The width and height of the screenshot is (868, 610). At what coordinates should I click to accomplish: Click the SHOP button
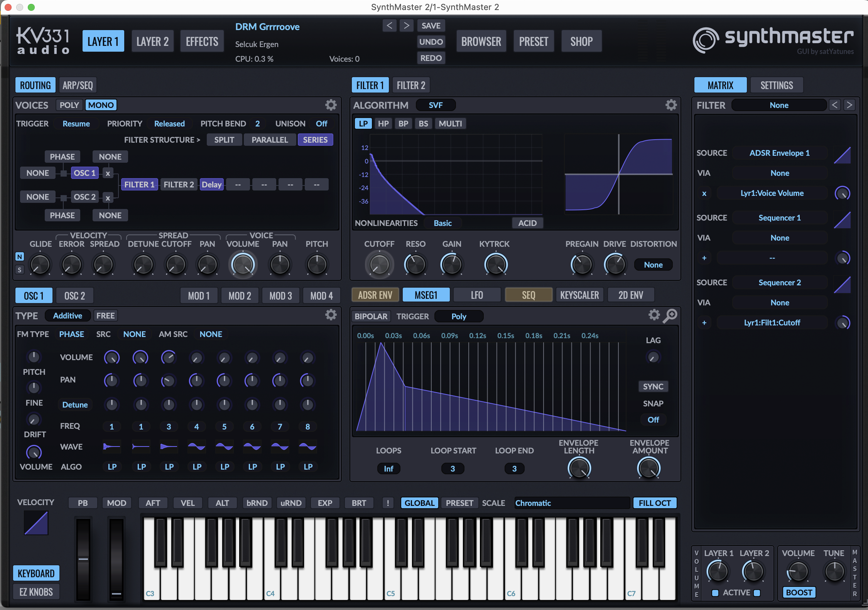click(x=581, y=41)
